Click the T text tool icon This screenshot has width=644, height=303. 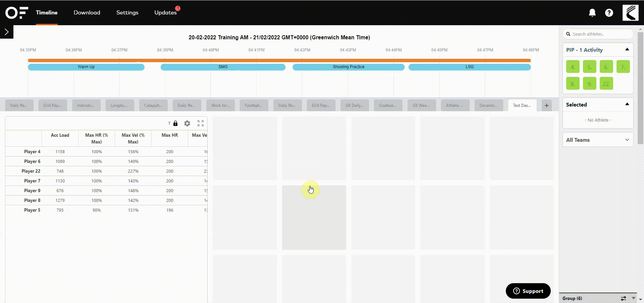pyautogui.click(x=169, y=124)
